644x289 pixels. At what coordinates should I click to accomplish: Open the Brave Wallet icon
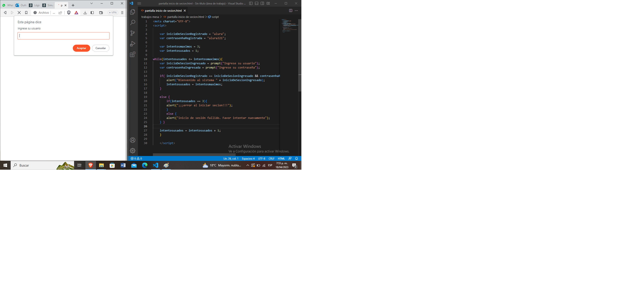tap(101, 13)
